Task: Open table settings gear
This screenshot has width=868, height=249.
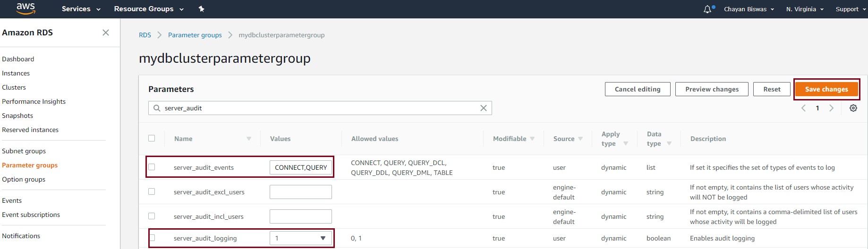Action: (853, 108)
